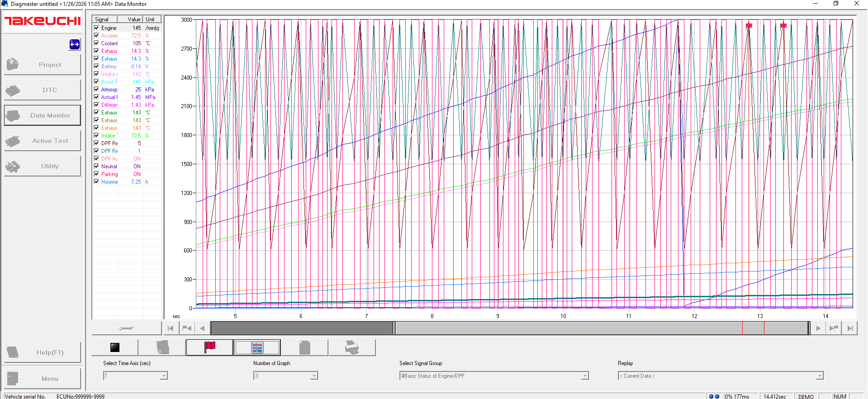Jump to the first data point
The height and width of the screenshot is (399, 868).
[x=171, y=328]
